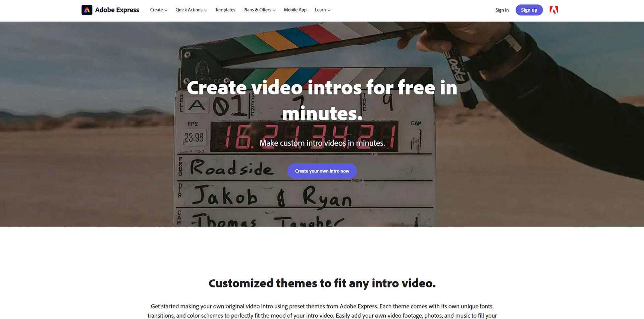Expand the Plans & Offers dropdown

coord(260,10)
